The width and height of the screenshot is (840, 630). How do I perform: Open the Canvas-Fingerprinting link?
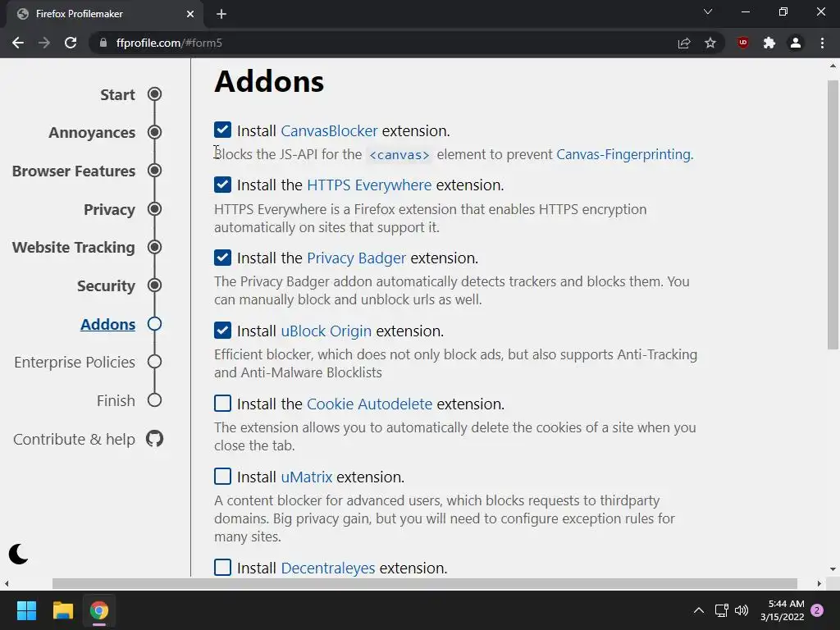pyautogui.click(x=624, y=154)
